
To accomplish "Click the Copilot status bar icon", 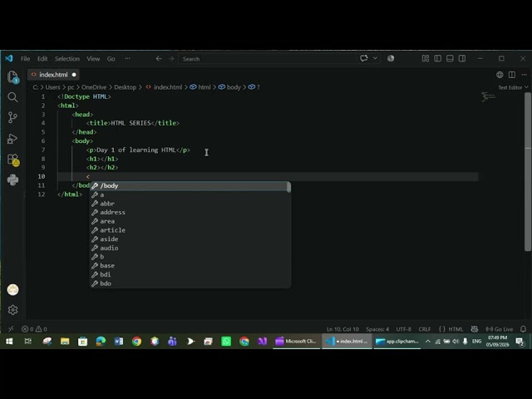I will [475, 329].
